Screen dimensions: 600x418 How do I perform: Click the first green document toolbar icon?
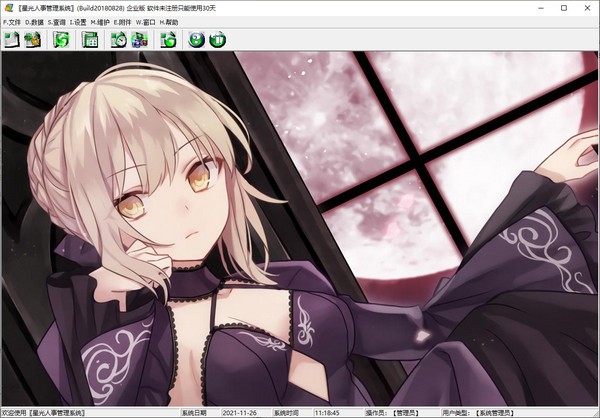pos(12,40)
